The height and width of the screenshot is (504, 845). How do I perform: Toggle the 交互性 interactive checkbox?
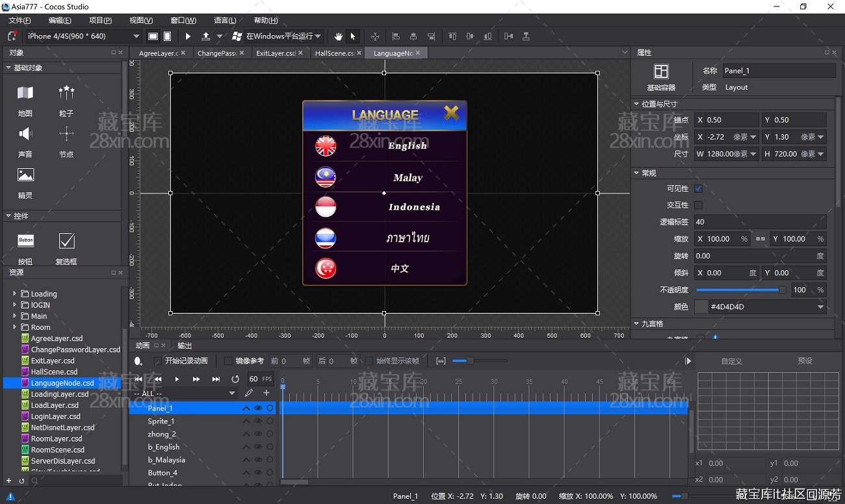coord(698,205)
